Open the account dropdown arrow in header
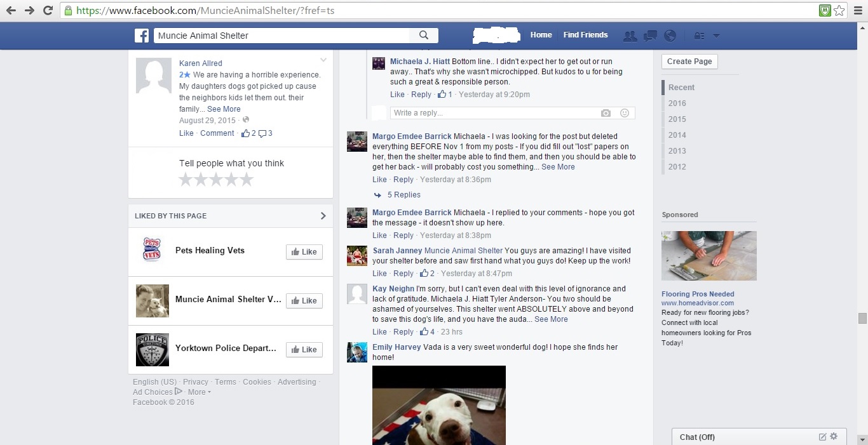868x445 pixels. click(x=716, y=36)
